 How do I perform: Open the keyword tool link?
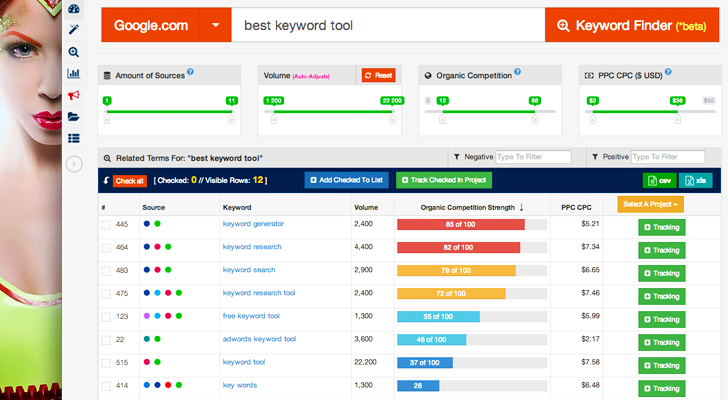point(244,362)
